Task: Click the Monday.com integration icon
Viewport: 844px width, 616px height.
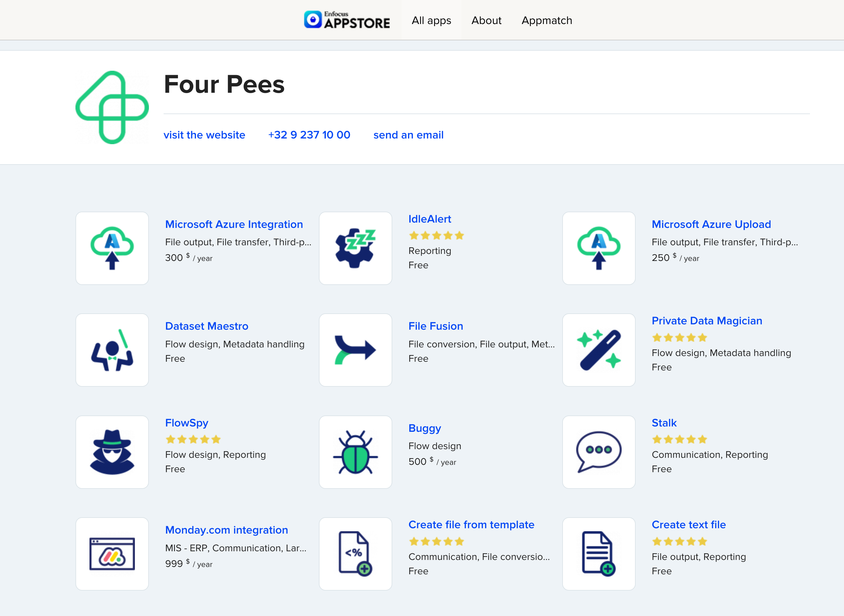Action: click(x=112, y=554)
